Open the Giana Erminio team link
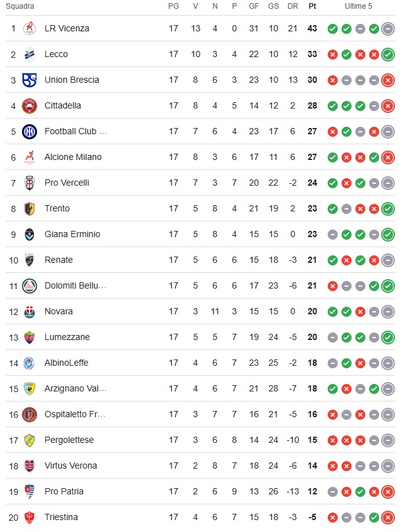Viewport: 403px width, 532px height. point(72,234)
